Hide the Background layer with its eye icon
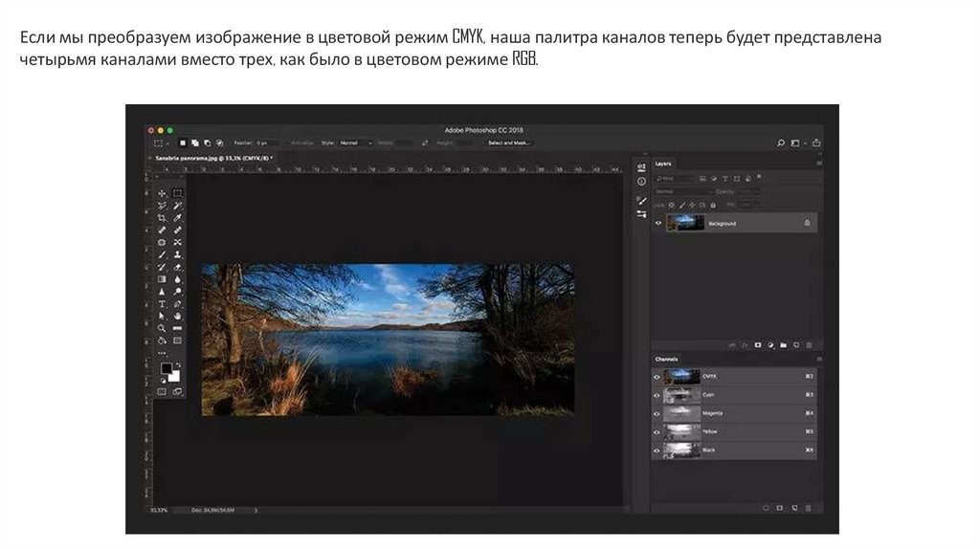Screen dimensions: 980x549 click(x=658, y=223)
